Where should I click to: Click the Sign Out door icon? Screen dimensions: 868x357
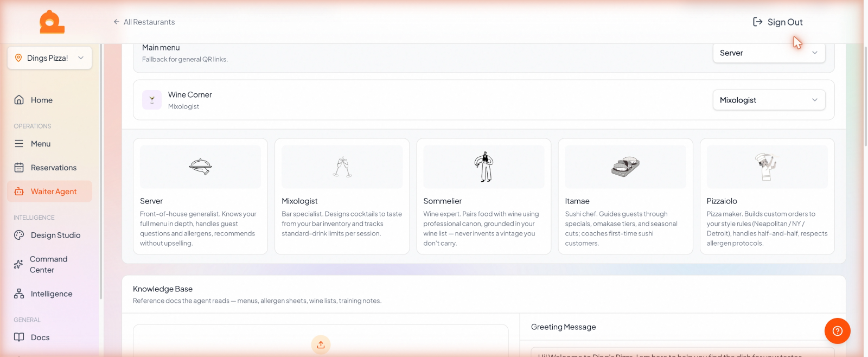tap(757, 22)
